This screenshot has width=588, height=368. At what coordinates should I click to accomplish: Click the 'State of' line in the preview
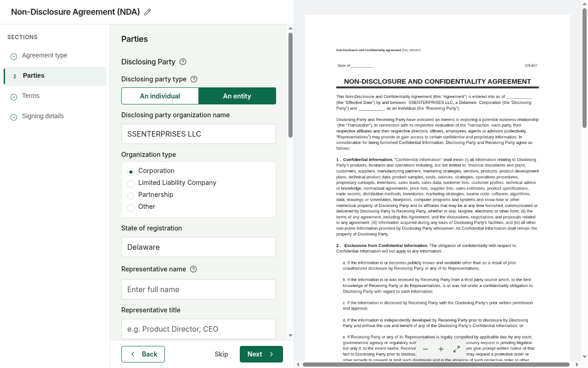pos(355,65)
